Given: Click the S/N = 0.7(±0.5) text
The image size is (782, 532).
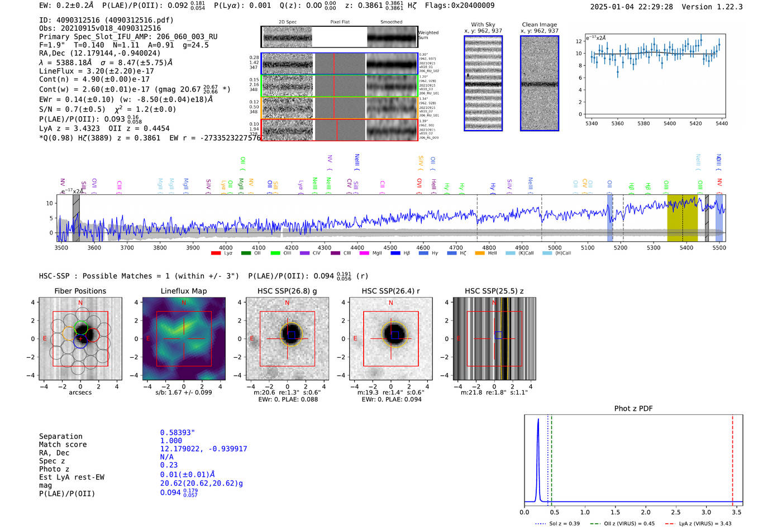Looking at the screenshot, I should (x=72, y=109).
